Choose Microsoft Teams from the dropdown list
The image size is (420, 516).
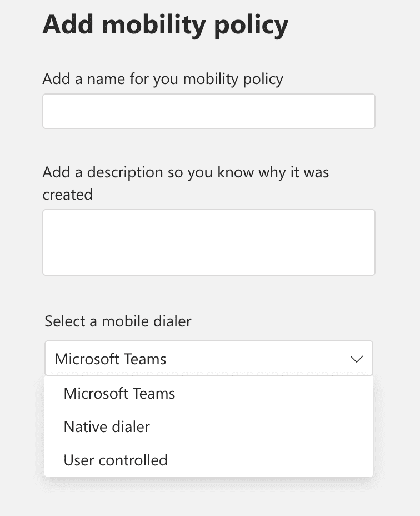tap(208, 393)
